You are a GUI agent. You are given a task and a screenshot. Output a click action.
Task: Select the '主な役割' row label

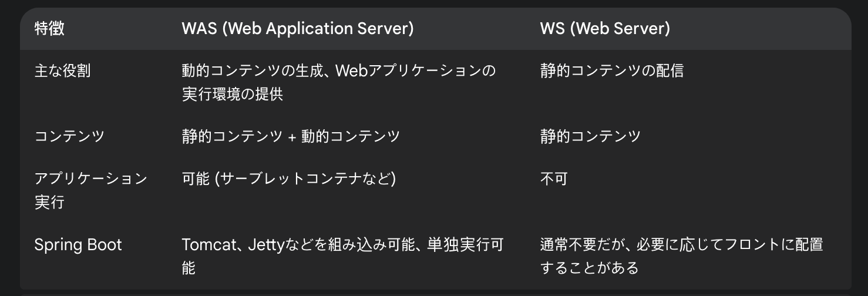click(63, 71)
